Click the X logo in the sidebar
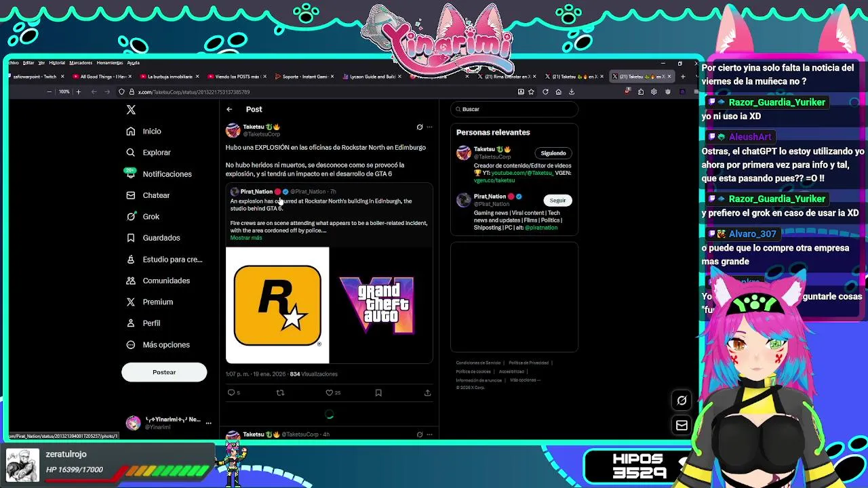Screen dimensions: 868x488 tap(131, 109)
